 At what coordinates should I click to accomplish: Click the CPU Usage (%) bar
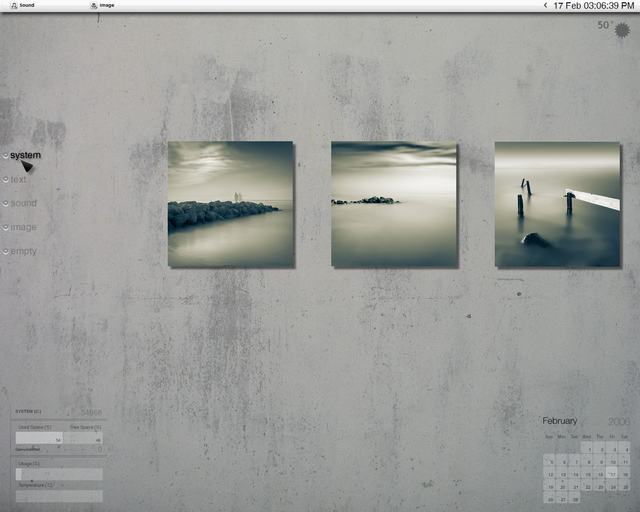click(x=59, y=474)
